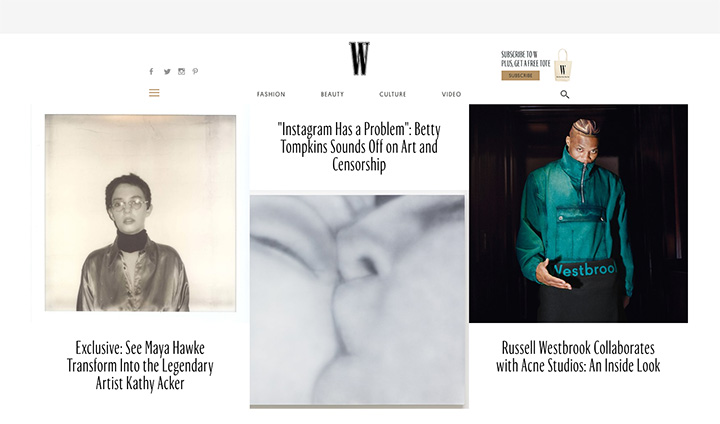
Task: Go home via the W logo
Action: 359,58
